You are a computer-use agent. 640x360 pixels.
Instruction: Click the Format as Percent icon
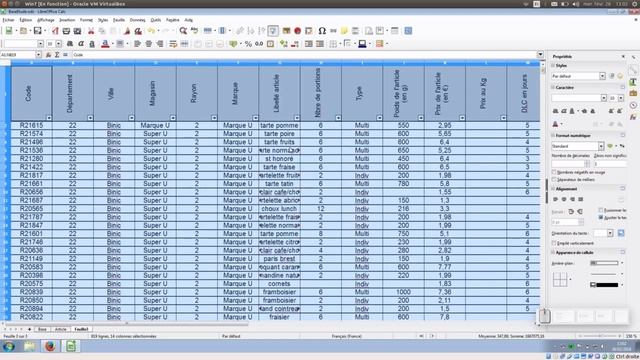coord(248,44)
